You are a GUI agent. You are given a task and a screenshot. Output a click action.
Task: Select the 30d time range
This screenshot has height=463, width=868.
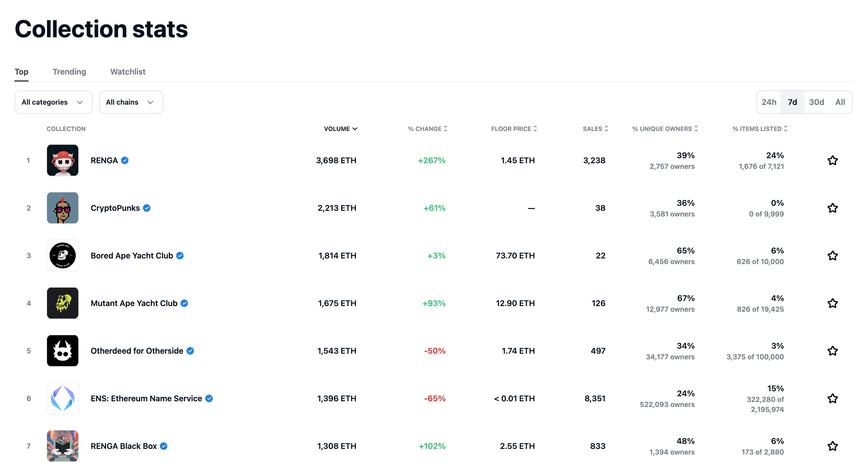816,102
